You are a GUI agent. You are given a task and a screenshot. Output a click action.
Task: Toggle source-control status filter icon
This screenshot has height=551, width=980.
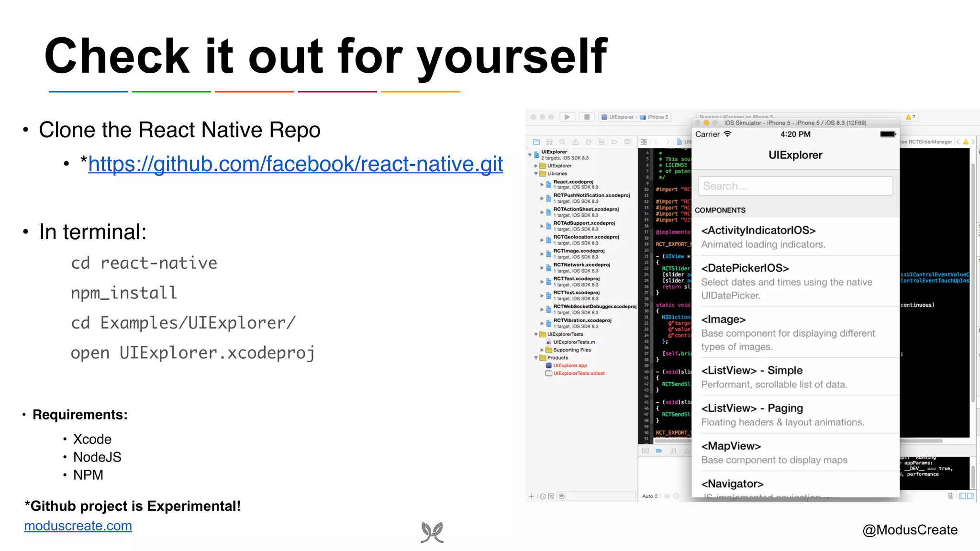551,496
